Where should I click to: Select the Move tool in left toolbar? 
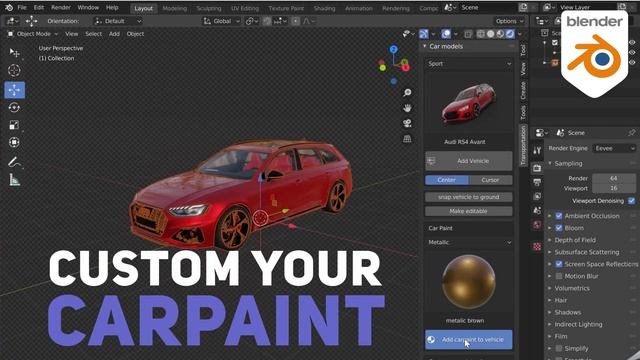tap(14, 90)
